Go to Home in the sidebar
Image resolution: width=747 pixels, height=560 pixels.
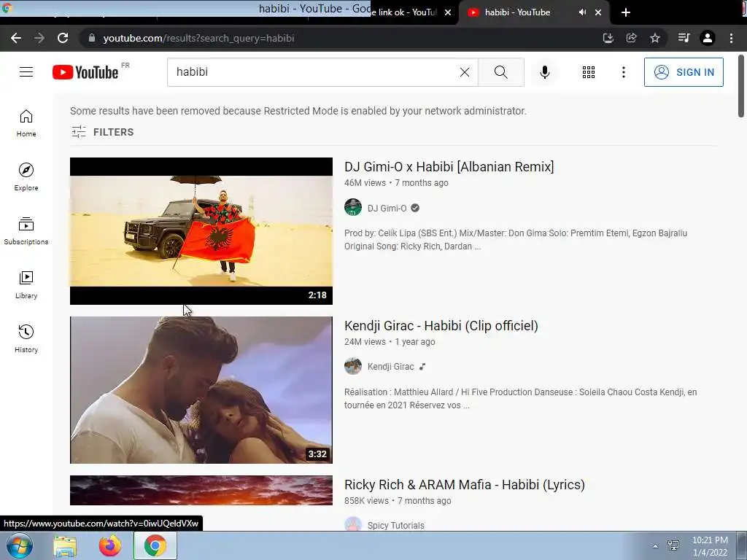[x=26, y=123]
